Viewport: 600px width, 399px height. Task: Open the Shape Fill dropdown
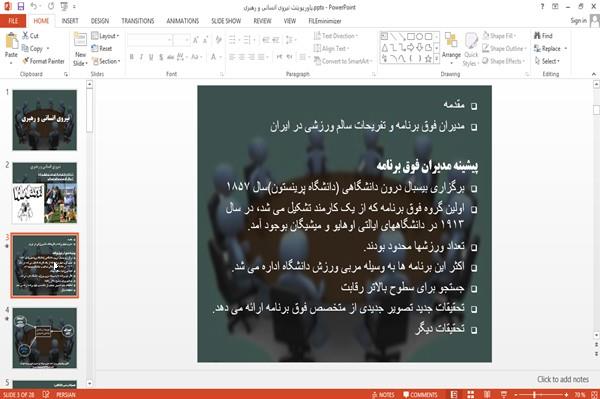(499, 36)
